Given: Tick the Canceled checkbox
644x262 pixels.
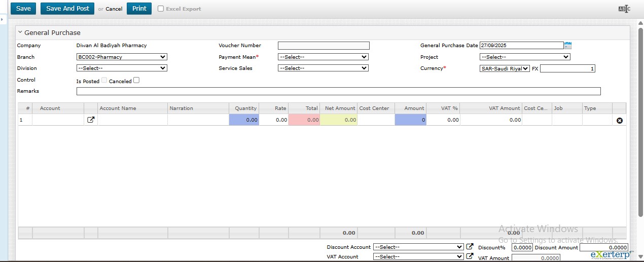Looking at the screenshot, I should [x=136, y=80].
